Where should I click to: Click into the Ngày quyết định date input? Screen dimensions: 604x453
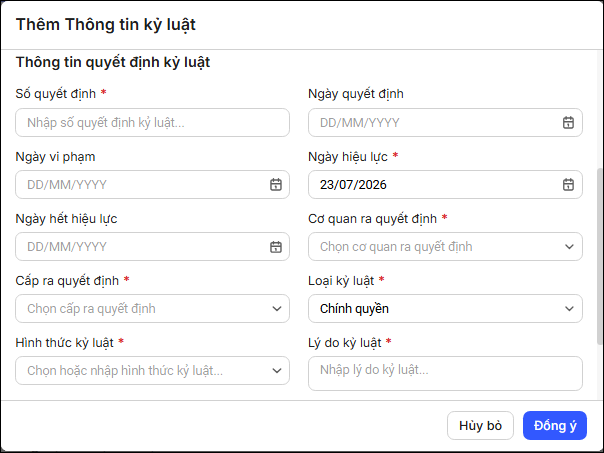click(445, 122)
